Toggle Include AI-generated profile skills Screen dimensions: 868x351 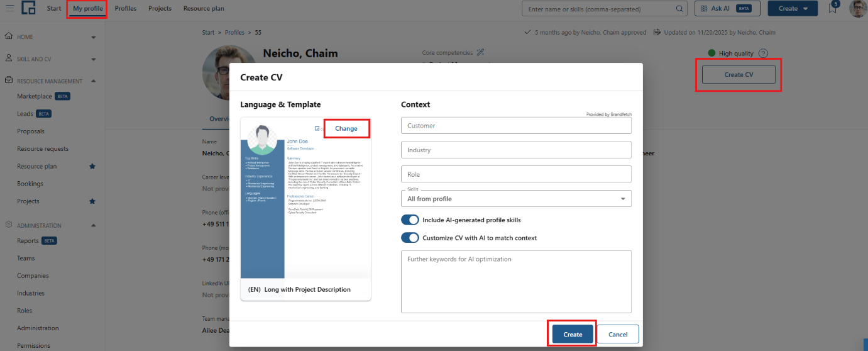click(x=410, y=220)
